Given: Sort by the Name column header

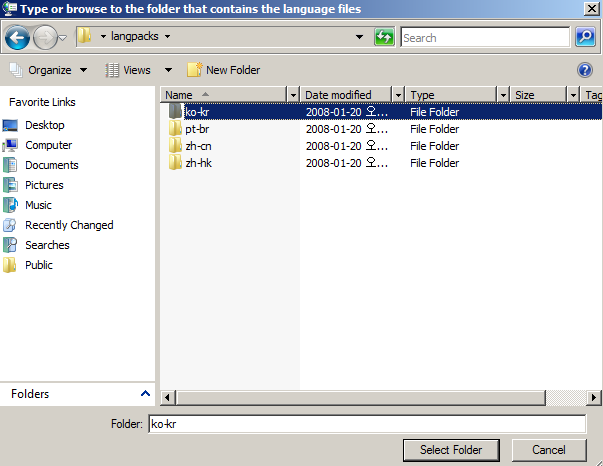Looking at the screenshot, I should [223, 95].
